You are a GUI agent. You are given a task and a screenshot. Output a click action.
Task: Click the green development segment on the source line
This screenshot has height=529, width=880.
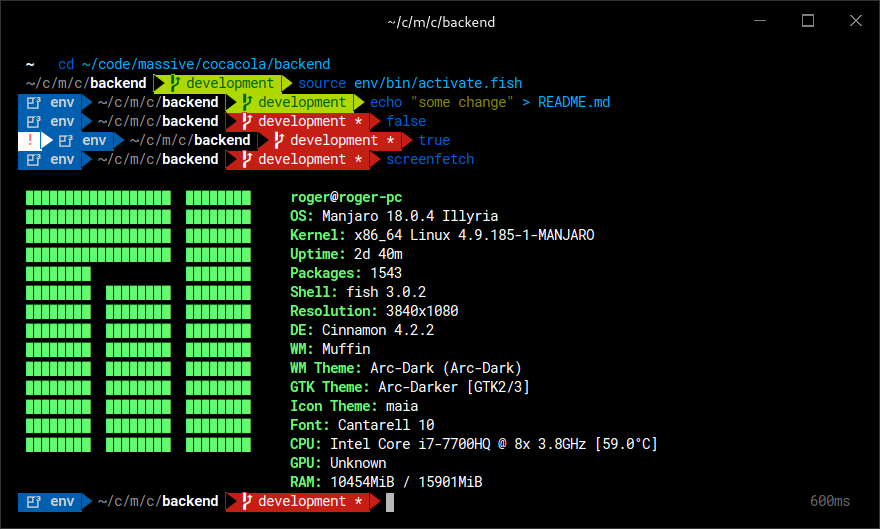tap(222, 83)
